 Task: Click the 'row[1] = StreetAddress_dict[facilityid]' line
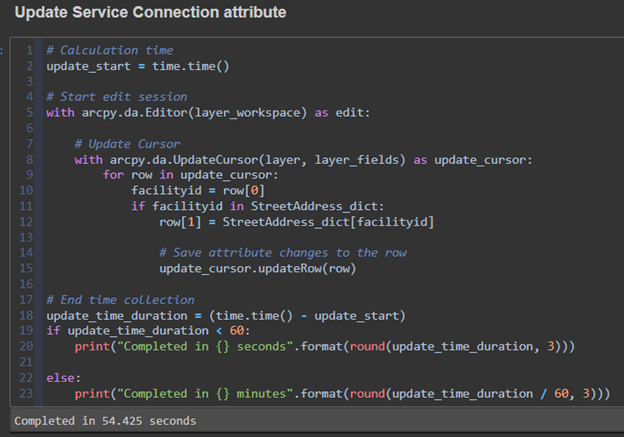297,221
